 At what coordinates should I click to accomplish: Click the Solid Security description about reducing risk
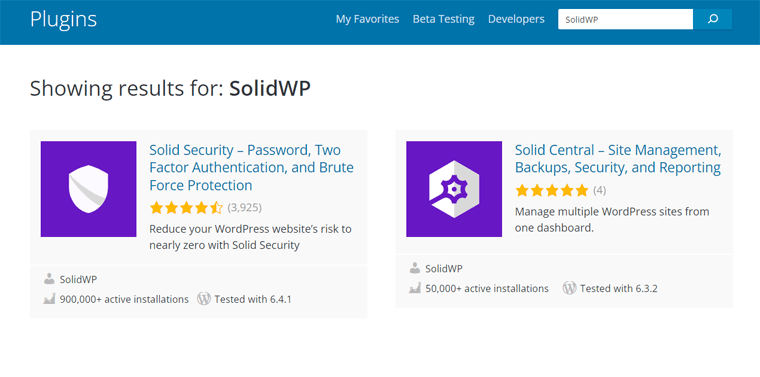[x=251, y=237]
